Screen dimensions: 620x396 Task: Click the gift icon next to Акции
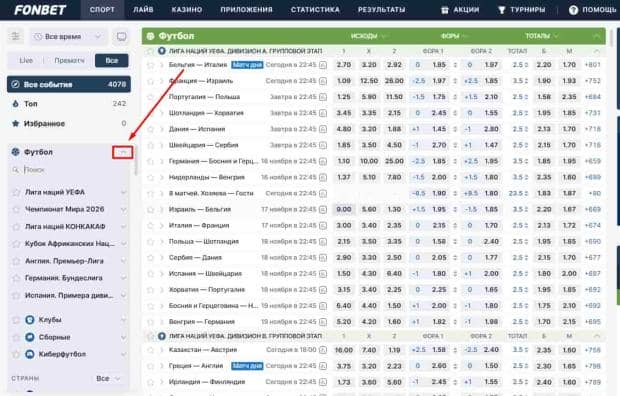445,10
